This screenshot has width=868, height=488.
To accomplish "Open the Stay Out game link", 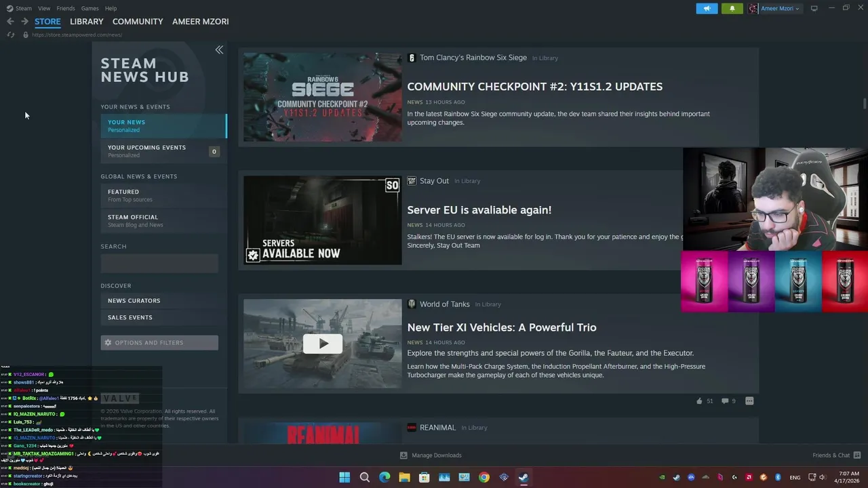I will 434,181.
